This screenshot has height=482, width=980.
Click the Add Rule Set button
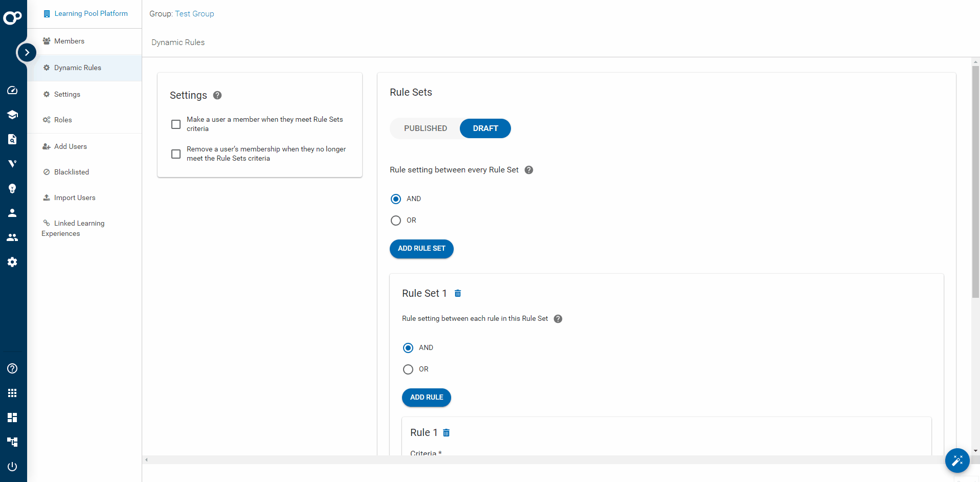click(421, 249)
